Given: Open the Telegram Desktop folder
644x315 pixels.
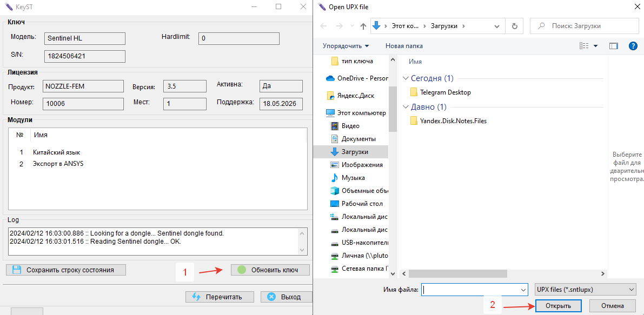Looking at the screenshot, I should (441, 92).
